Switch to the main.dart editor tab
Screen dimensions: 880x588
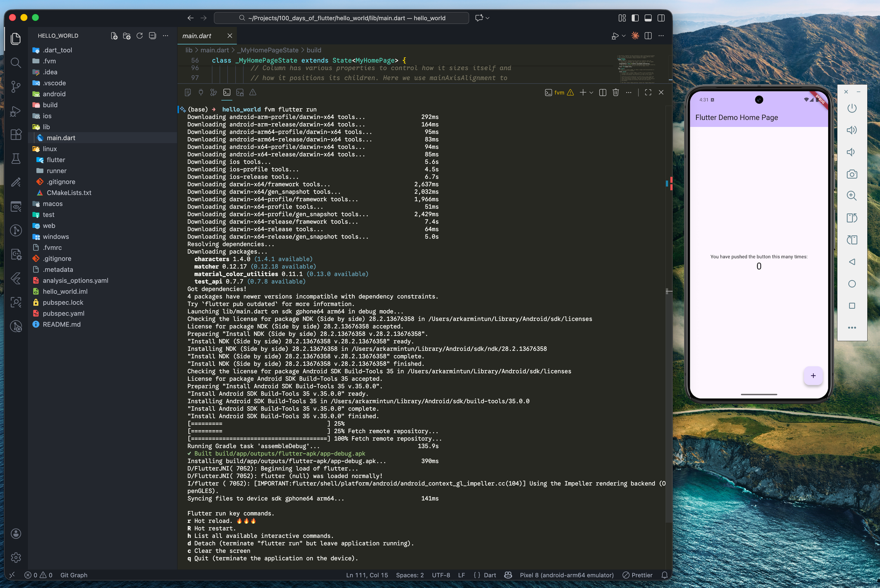[x=197, y=36]
